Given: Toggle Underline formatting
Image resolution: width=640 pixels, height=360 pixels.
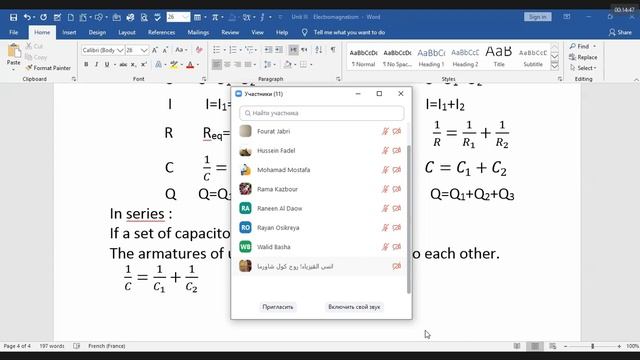Looking at the screenshot, I should tap(107, 64).
